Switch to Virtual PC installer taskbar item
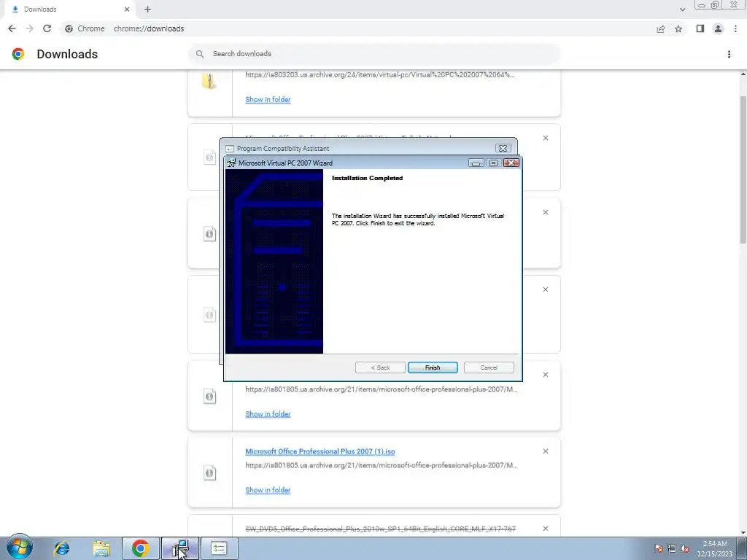Screen dimensions: 747x560 coord(180,548)
